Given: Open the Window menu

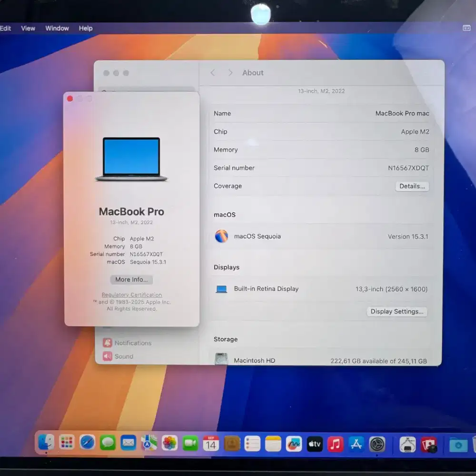Looking at the screenshot, I should [57, 28].
